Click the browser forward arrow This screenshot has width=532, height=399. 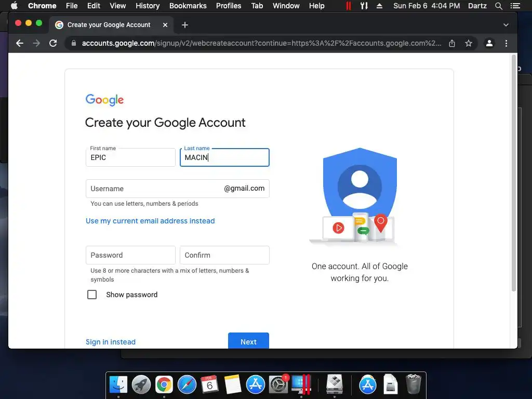tap(36, 43)
